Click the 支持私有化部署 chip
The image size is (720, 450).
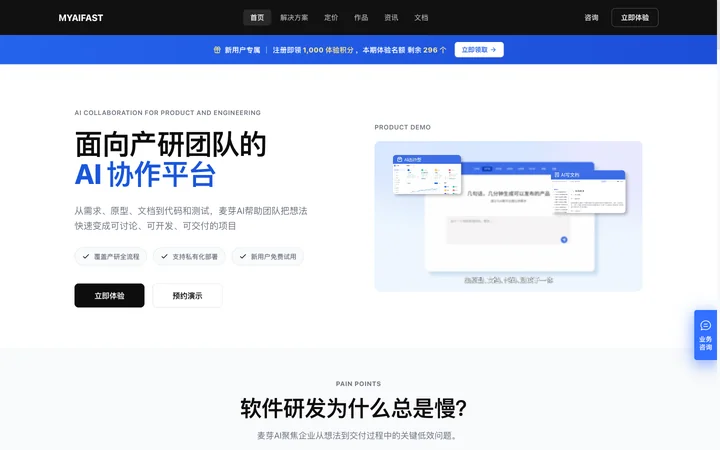(189, 256)
